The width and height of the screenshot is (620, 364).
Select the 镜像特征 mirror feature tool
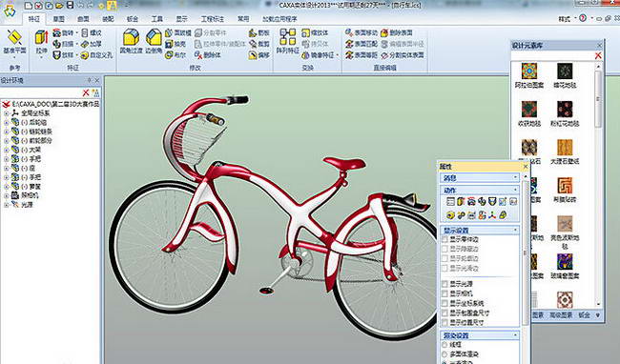tap(320, 55)
